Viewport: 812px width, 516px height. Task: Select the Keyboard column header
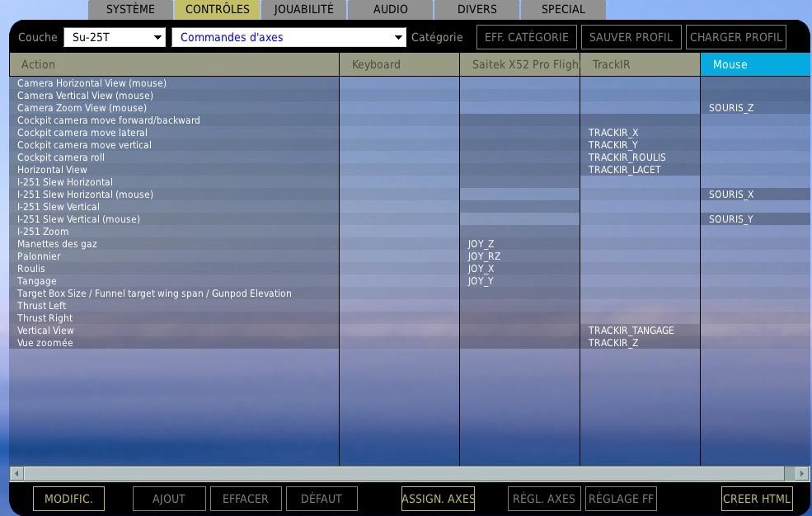399,64
